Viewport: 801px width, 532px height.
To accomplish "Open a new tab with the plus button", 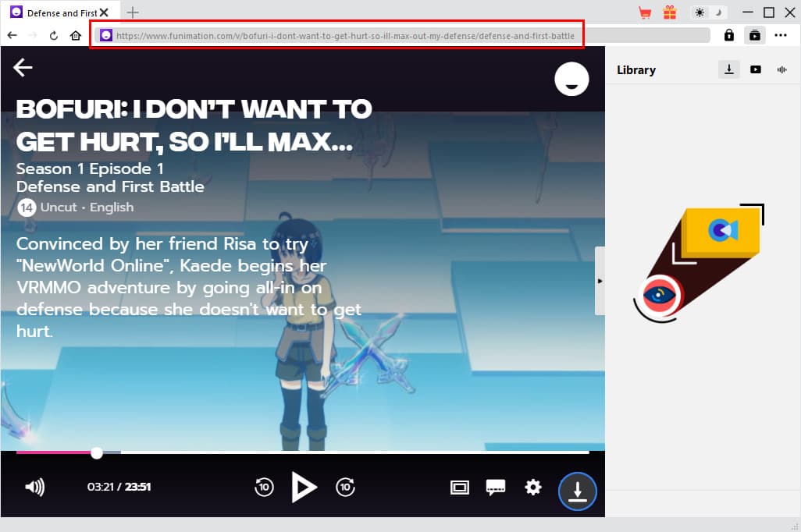I will point(133,12).
